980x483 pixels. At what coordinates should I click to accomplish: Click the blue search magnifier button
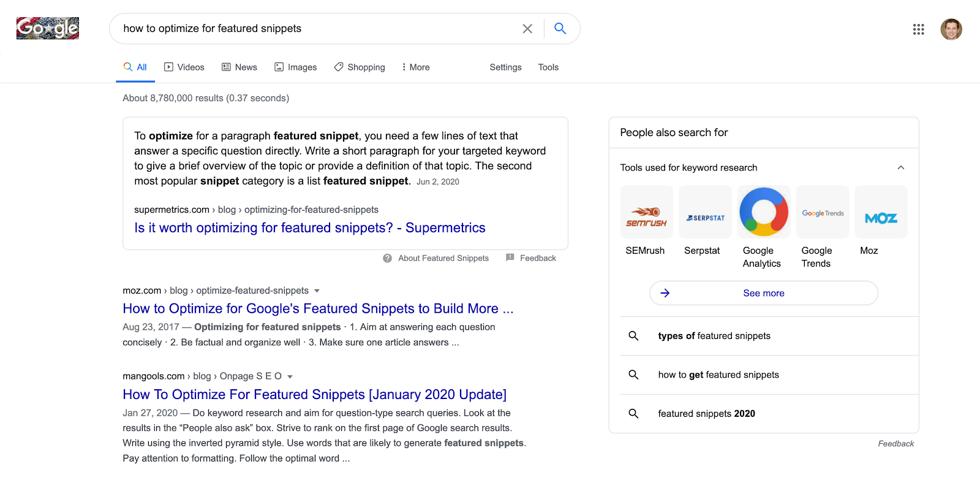tap(560, 29)
